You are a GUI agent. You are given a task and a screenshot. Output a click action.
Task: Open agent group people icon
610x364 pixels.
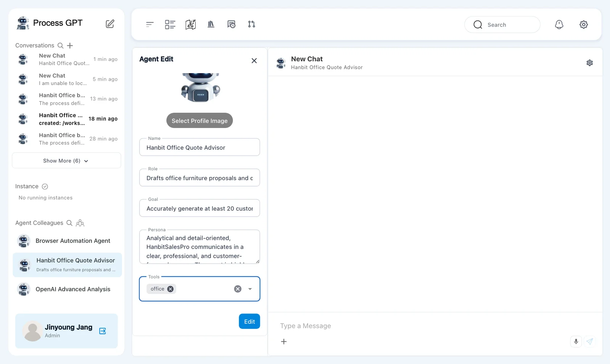click(x=80, y=223)
